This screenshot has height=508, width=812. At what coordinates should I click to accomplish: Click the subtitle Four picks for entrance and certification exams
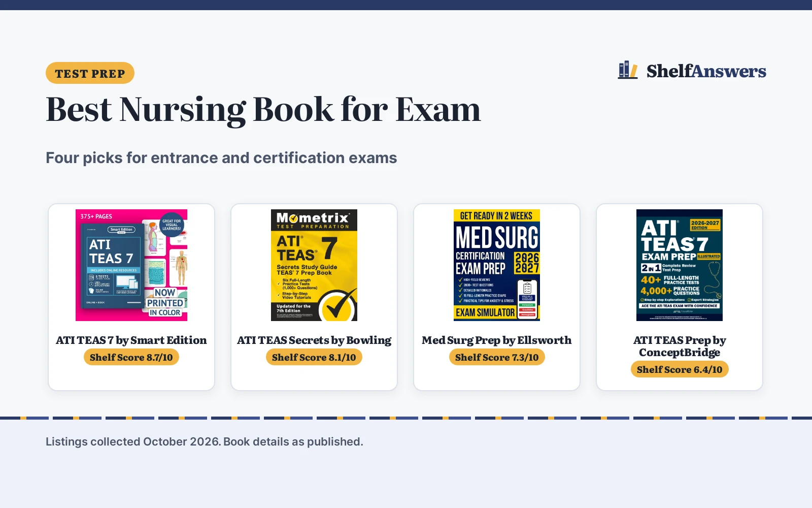(x=221, y=158)
